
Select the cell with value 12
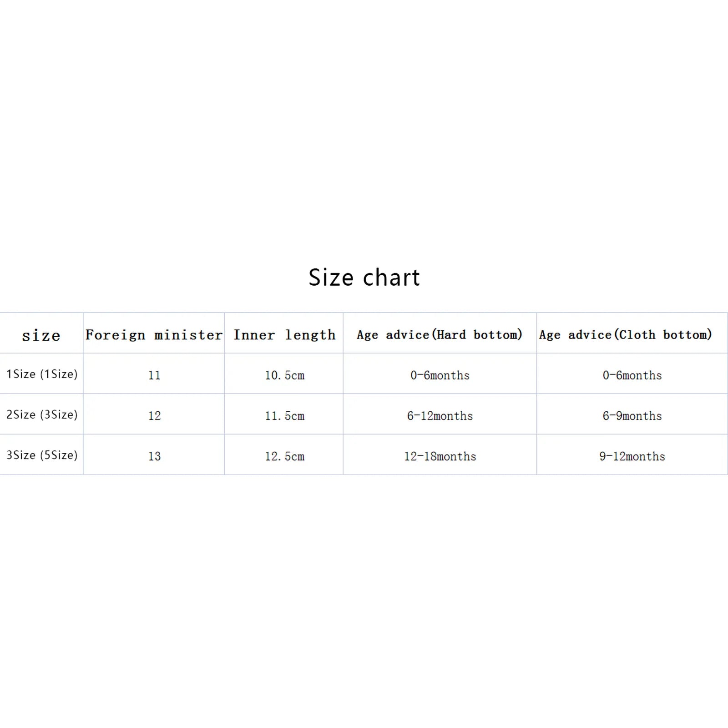pyautogui.click(x=154, y=416)
